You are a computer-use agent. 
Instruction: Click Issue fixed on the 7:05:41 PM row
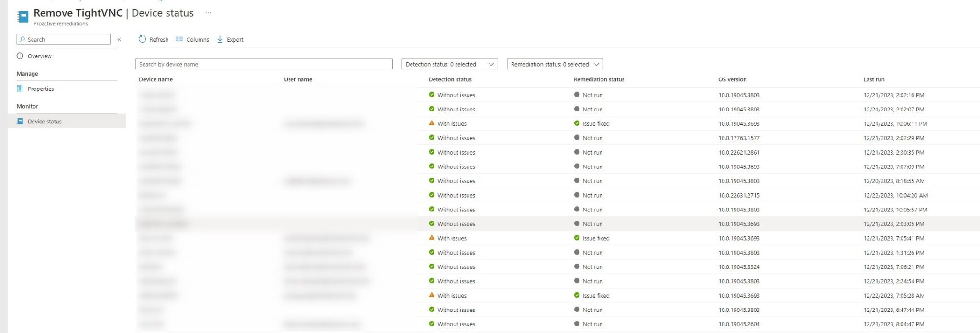596,238
